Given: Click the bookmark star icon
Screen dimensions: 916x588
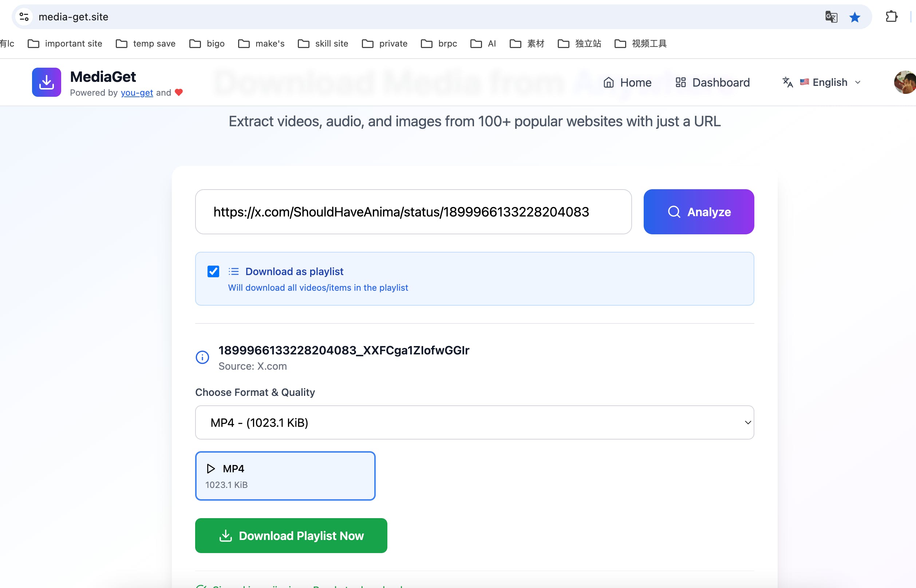Looking at the screenshot, I should (855, 17).
